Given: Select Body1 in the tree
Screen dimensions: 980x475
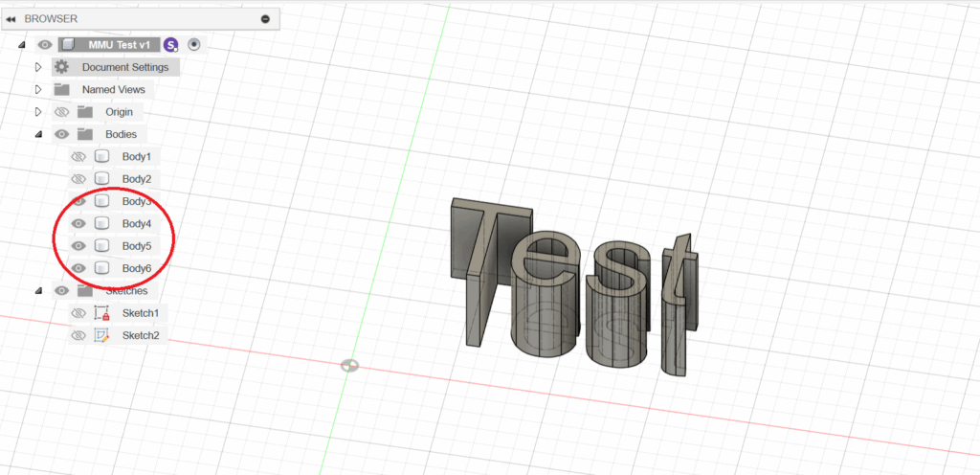Looking at the screenshot, I should [137, 156].
